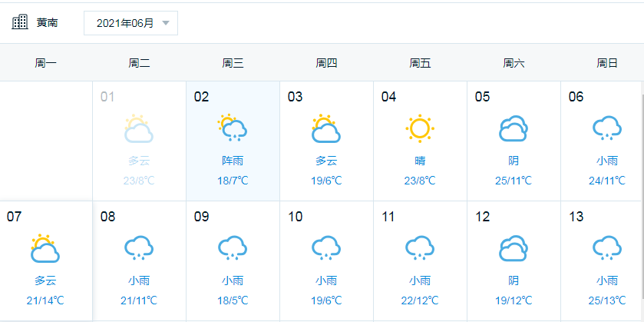
Task: Select the overcast cloud icon on day 05
Action: [x=514, y=128]
